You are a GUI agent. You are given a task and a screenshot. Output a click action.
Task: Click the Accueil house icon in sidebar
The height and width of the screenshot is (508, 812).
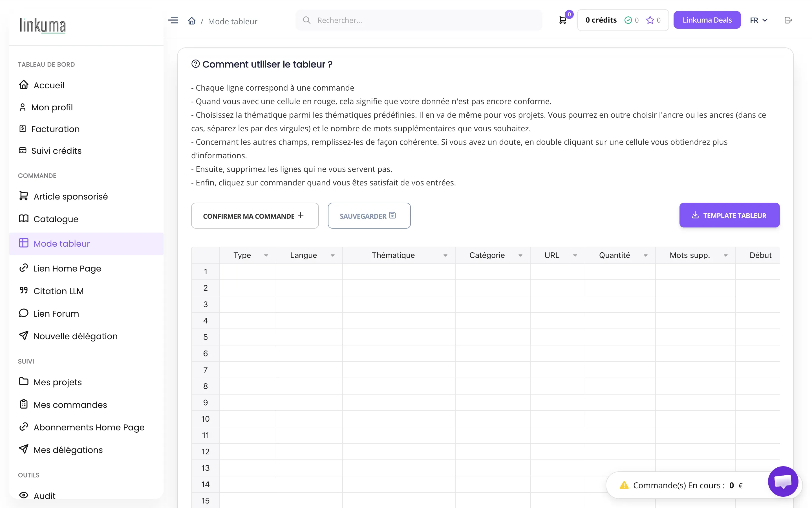[23, 85]
